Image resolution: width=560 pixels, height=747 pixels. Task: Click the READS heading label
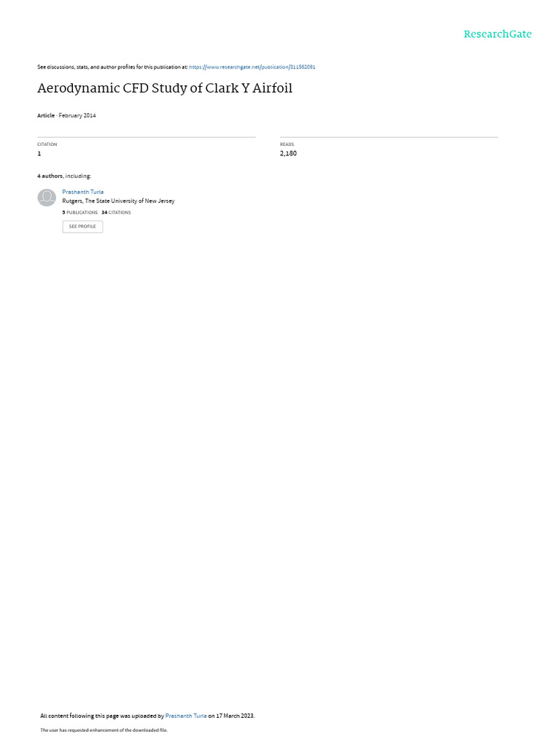(287, 144)
